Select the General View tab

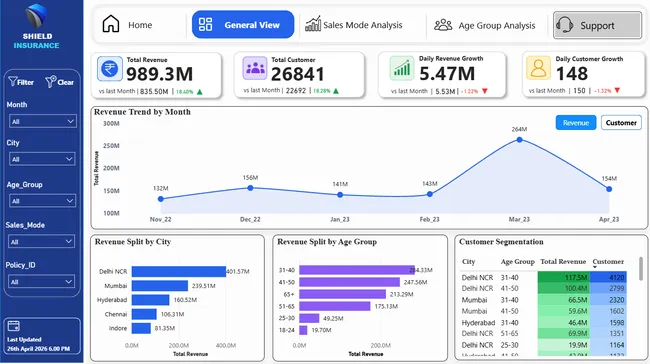click(x=243, y=24)
